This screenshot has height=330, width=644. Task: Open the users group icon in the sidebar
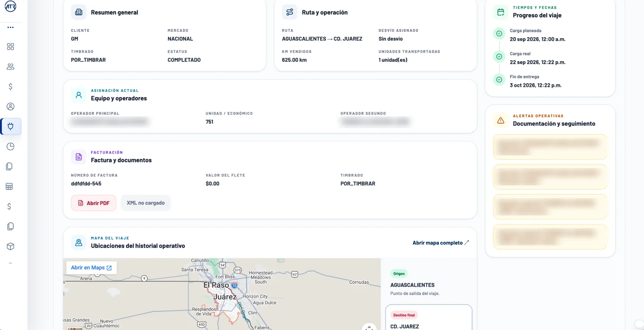10,66
